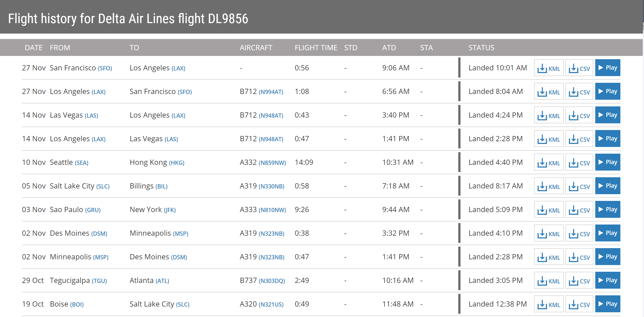644x317 pixels.
Task: Download KML for Tegucigalpa to Atlanta flight
Action: pyautogui.click(x=549, y=280)
